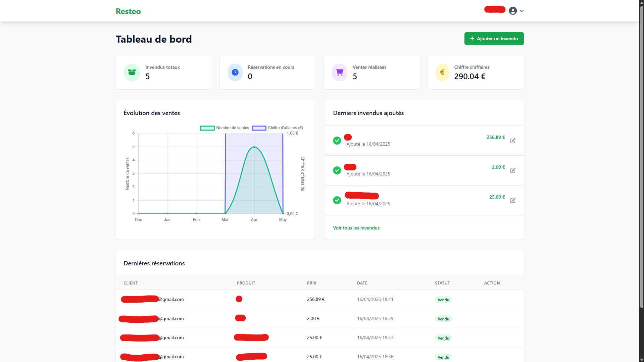644x362 pixels.
Task: Click edit icon for 25.00 € item
Action: 513,200
